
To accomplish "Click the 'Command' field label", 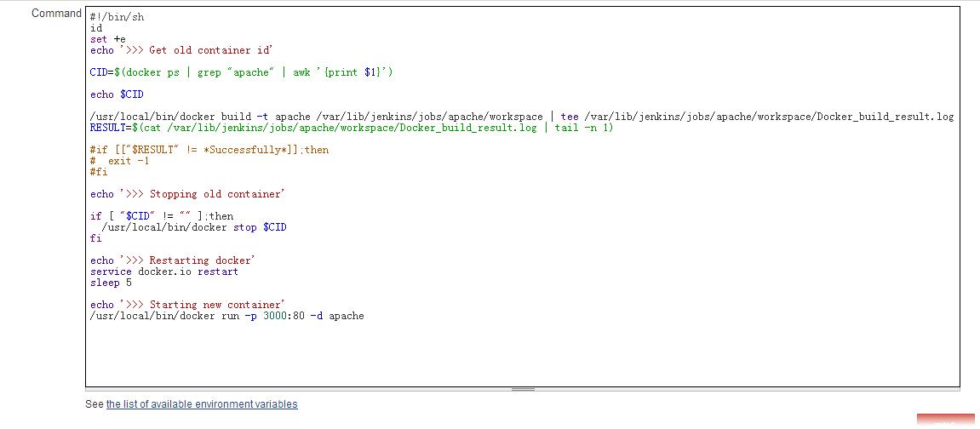I will click(56, 13).
